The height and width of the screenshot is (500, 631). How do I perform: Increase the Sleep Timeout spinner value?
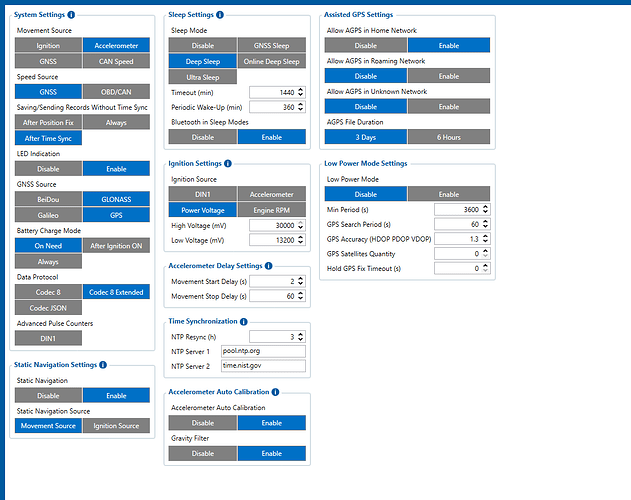coord(301,88)
